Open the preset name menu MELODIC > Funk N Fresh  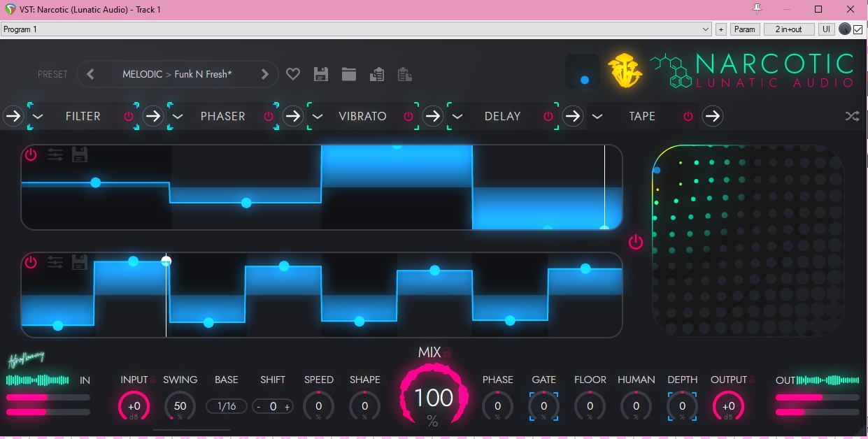click(178, 74)
